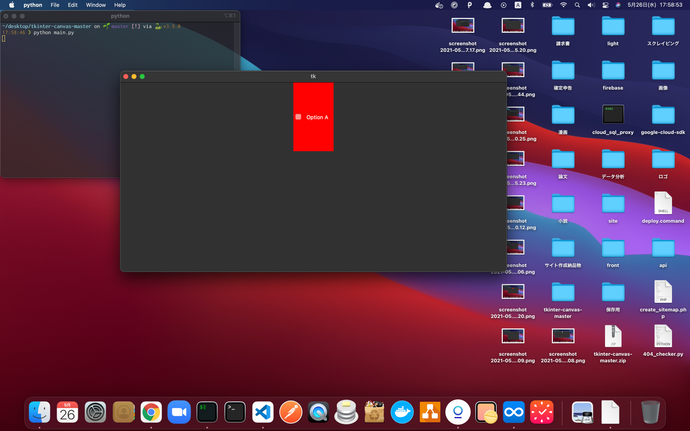Open iTerm with green dollar prompt in dock

point(207,413)
